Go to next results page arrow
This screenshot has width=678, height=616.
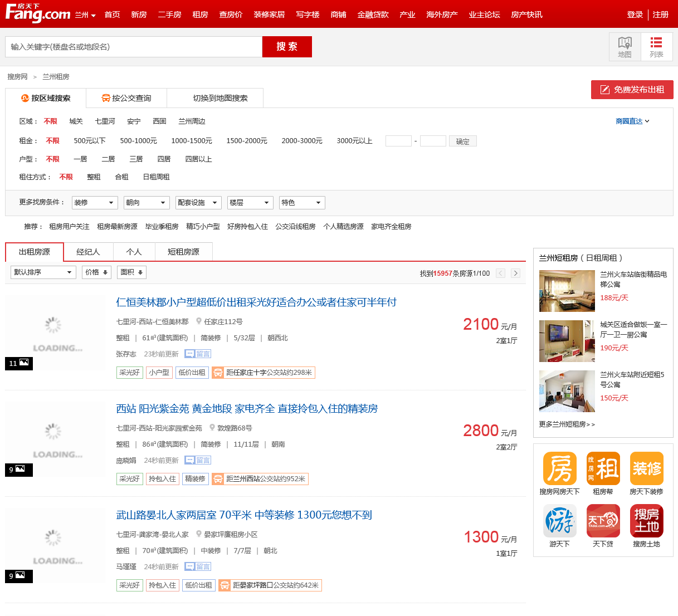click(516, 273)
